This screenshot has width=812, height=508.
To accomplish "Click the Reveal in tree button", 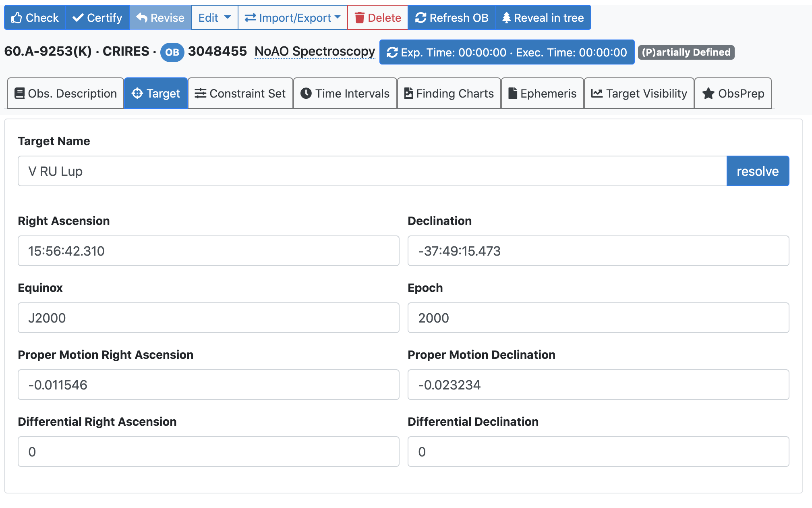I will (x=543, y=18).
